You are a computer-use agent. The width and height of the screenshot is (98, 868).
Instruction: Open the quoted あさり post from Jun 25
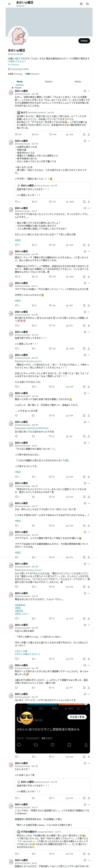coord(52,120)
